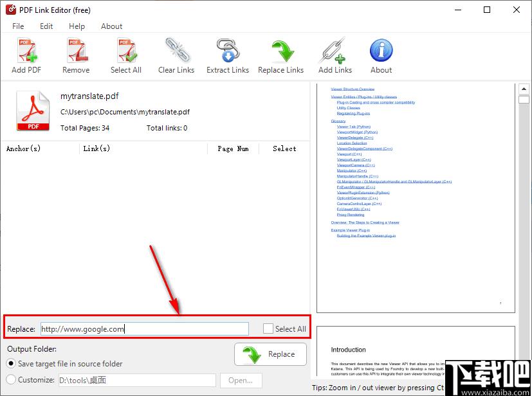
Task: Click the Anchor(s) column header
Action: [x=23, y=148]
